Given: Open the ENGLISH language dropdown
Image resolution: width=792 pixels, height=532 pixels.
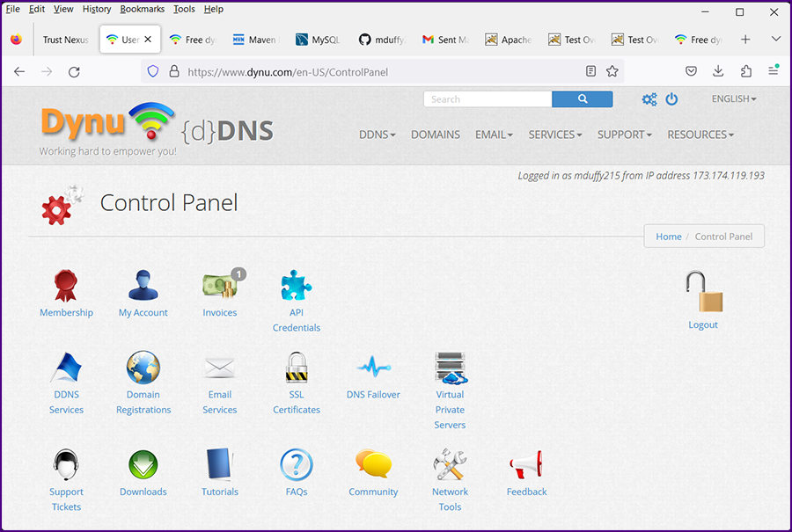Looking at the screenshot, I should pyautogui.click(x=734, y=99).
